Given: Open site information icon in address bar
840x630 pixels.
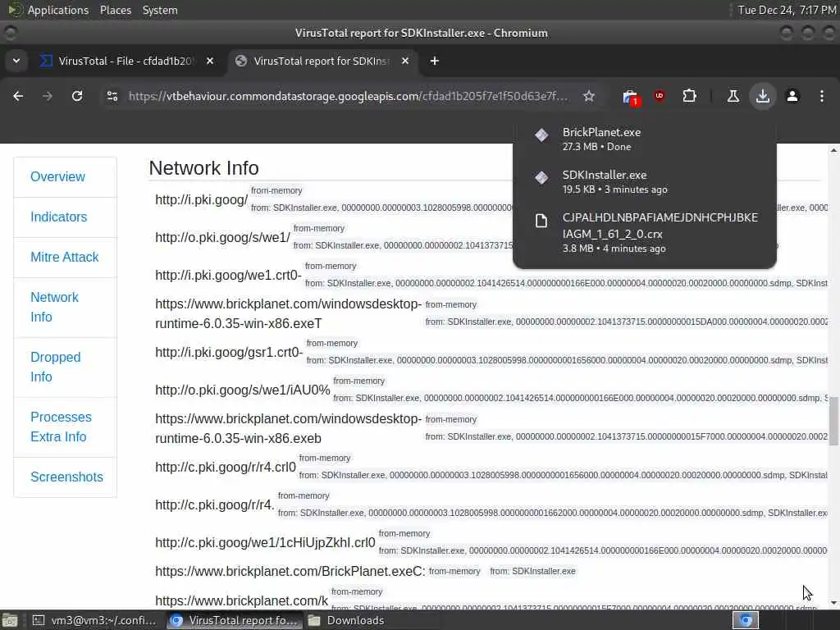Looking at the screenshot, I should 112,96.
